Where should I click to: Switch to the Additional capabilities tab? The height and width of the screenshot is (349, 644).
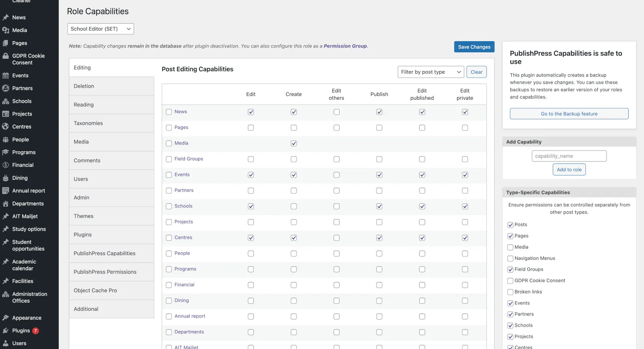111,309
